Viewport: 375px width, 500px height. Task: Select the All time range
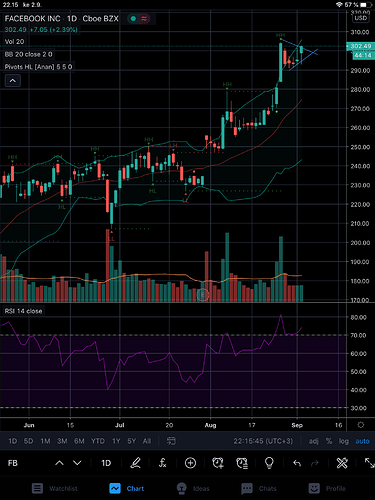147,441
